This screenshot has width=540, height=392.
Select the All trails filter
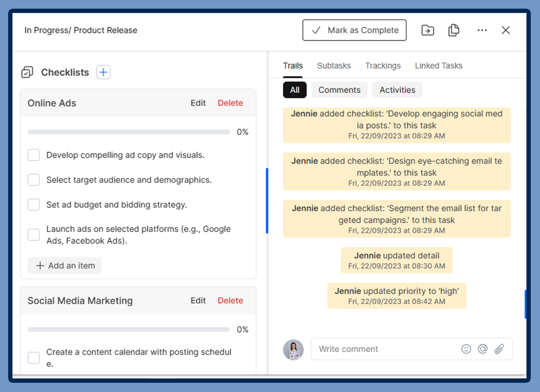click(x=294, y=90)
